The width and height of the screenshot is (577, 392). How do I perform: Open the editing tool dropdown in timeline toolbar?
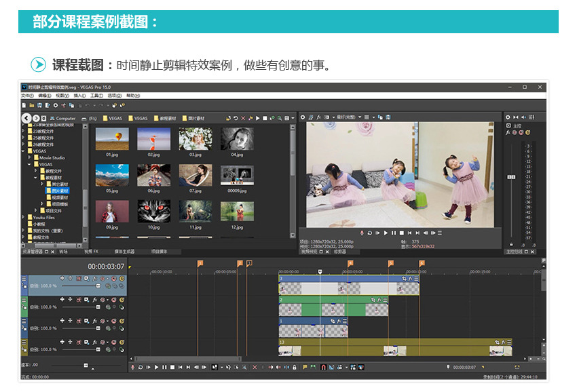pyautogui.click(x=222, y=367)
